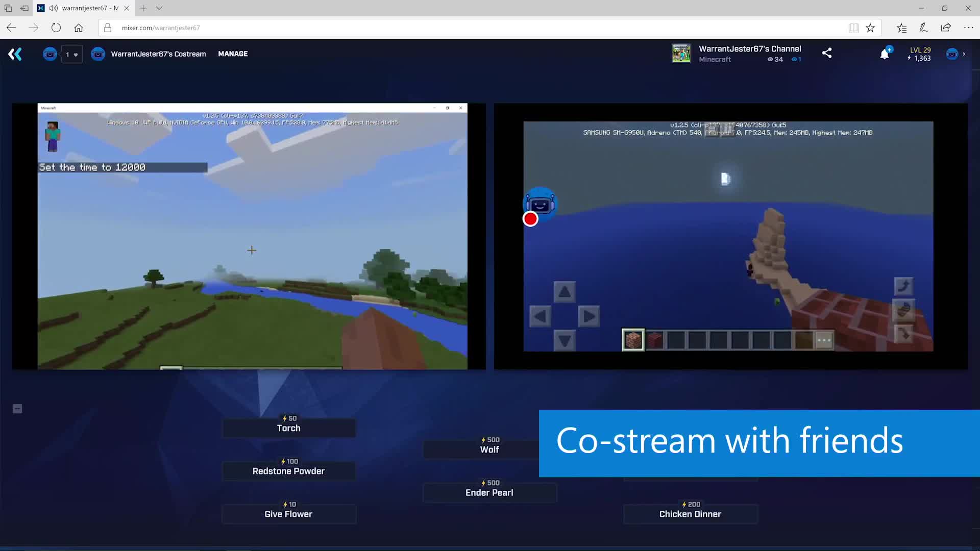Give Ender Pearl for 500 sparks
Image resolution: width=980 pixels, height=551 pixels.
pyautogui.click(x=489, y=492)
